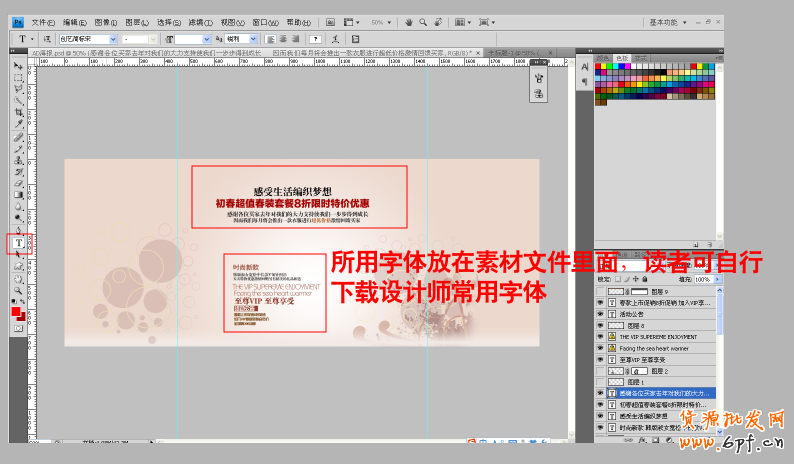Image resolution: width=794 pixels, height=464 pixels.
Task: Click the red foreground color swatch
Action: click(x=16, y=313)
